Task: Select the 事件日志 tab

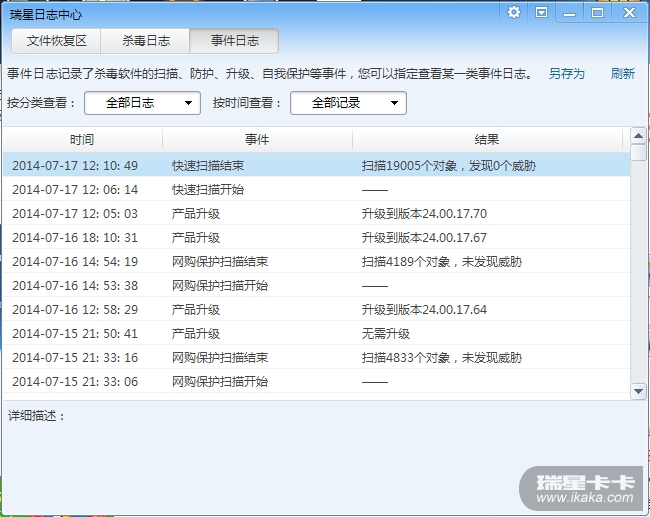Action: 235,41
